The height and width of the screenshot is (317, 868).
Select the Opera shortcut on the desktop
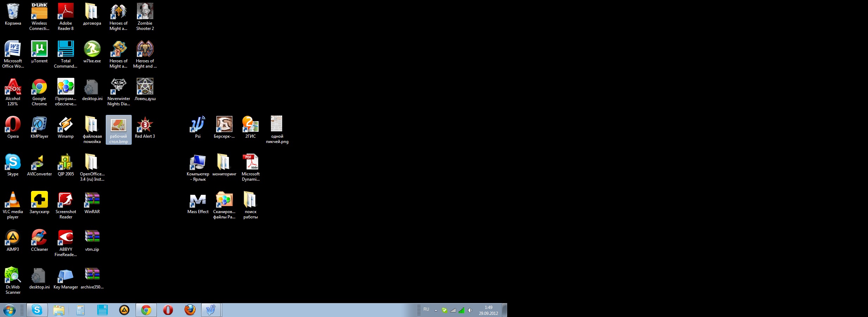pyautogui.click(x=13, y=128)
